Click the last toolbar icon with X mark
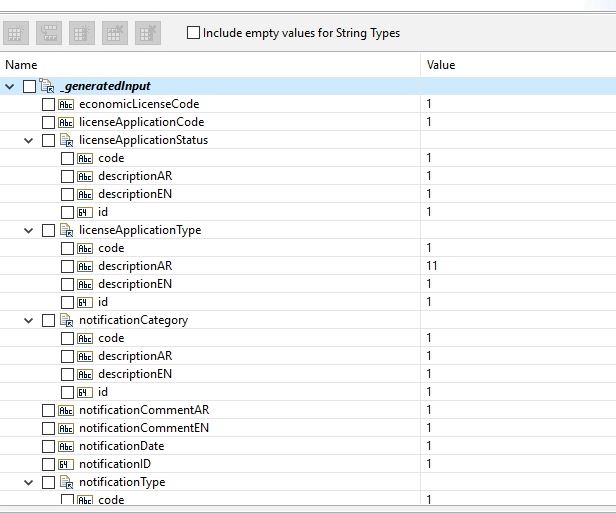Image resolution: width=616 pixels, height=513 pixels. [x=148, y=33]
